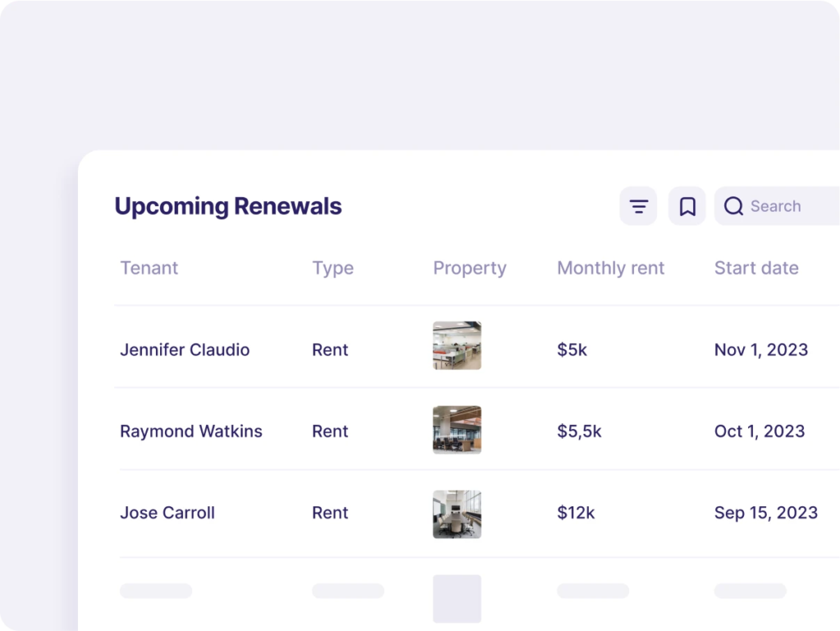The width and height of the screenshot is (840, 631).
Task: Open Jennifer Claudio's property thumbnail
Action: (x=457, y=345)
